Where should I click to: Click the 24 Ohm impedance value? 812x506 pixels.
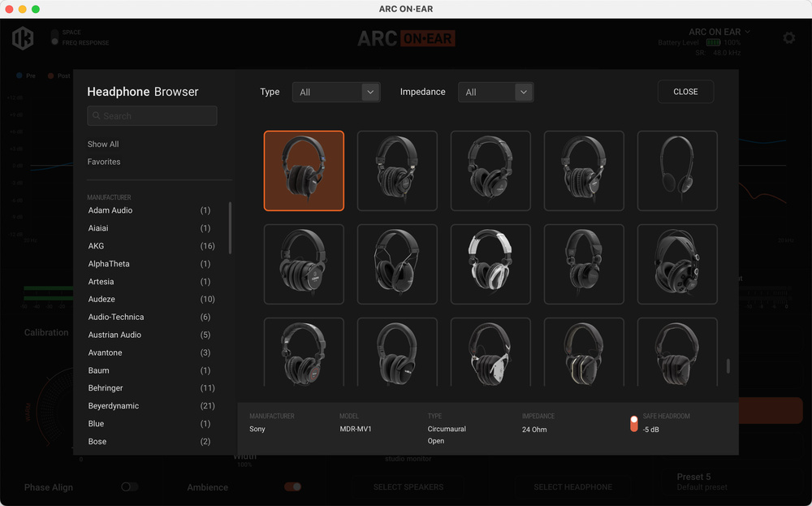coord(534,430)
